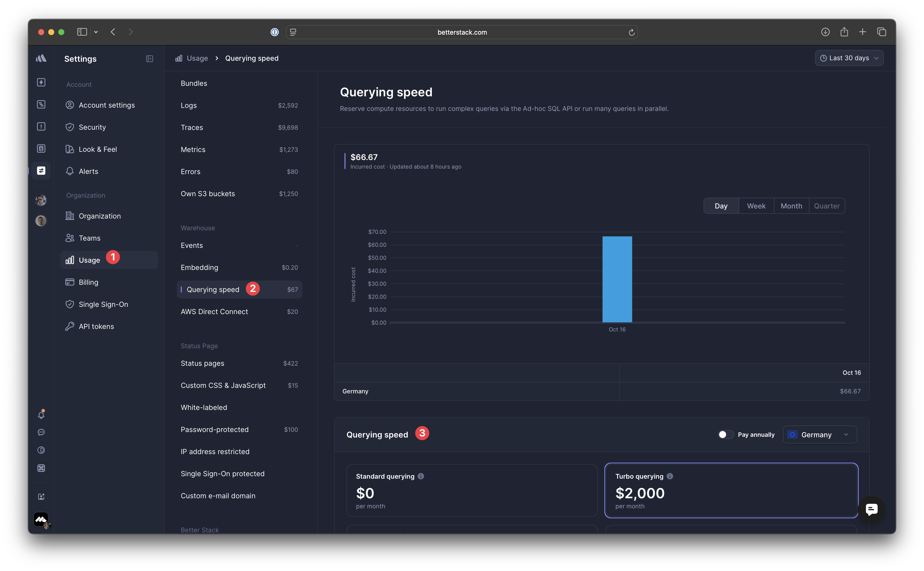
Task: Expand the Safari sidebar options chevron
Action: click(x=96, y=32)
